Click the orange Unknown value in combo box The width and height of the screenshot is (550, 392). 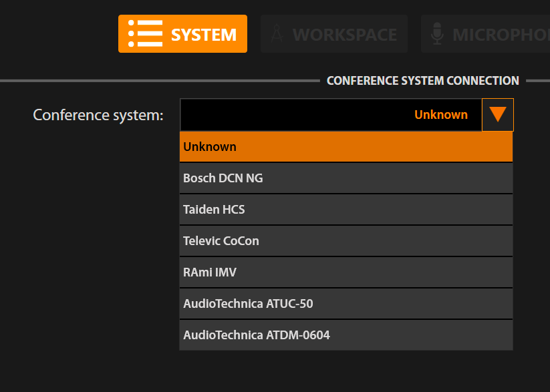click(x=440, y=115)
